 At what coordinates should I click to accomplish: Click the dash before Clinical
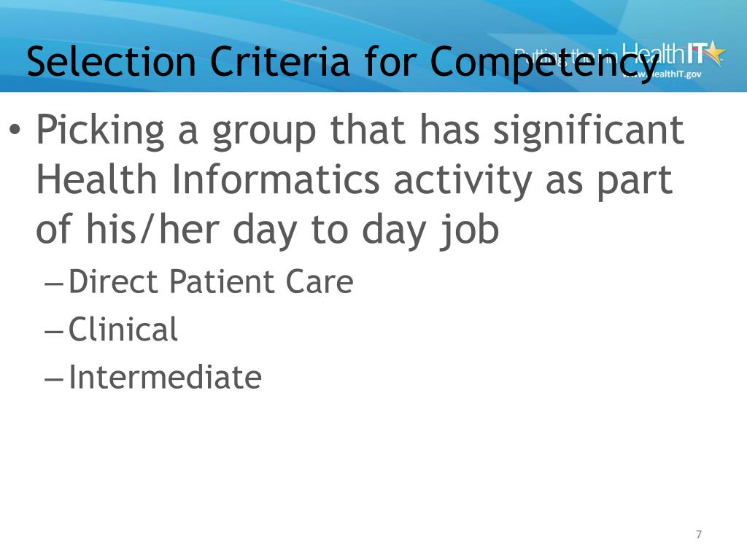pyautogui.click(x=53, y=332)
